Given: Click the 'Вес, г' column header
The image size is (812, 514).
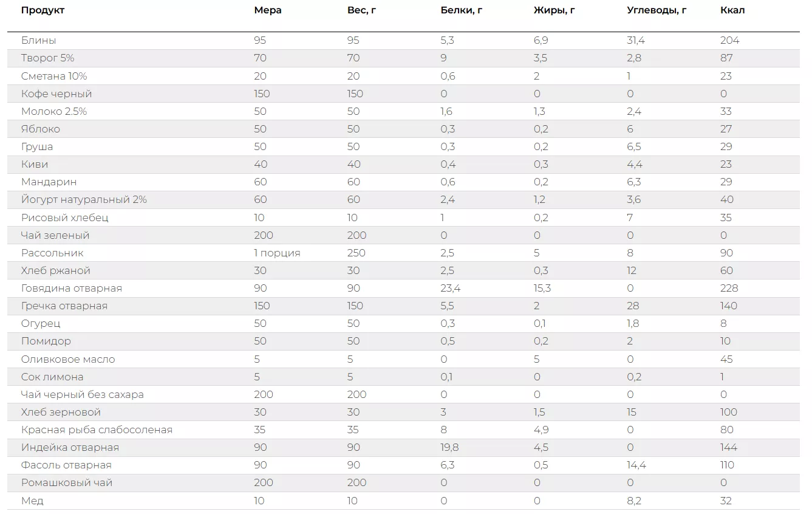Looking at the screenshot, I should (361, 10).
